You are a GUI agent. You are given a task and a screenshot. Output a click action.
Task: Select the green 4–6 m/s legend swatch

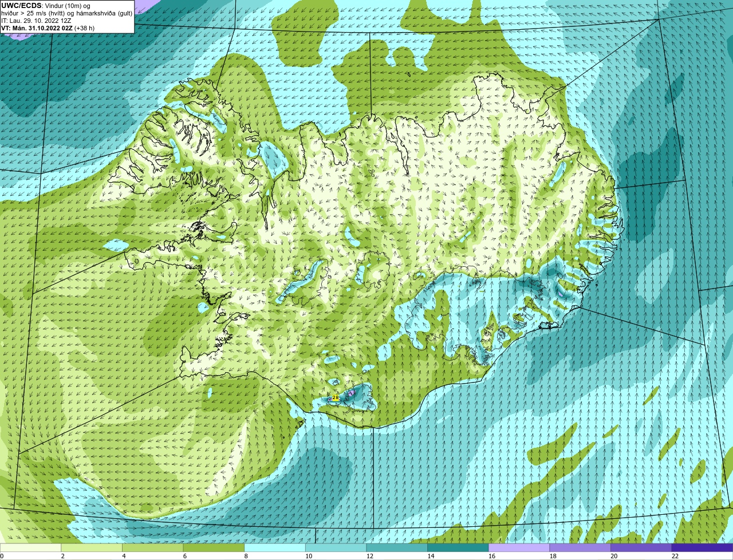click(x=152, y=547)
